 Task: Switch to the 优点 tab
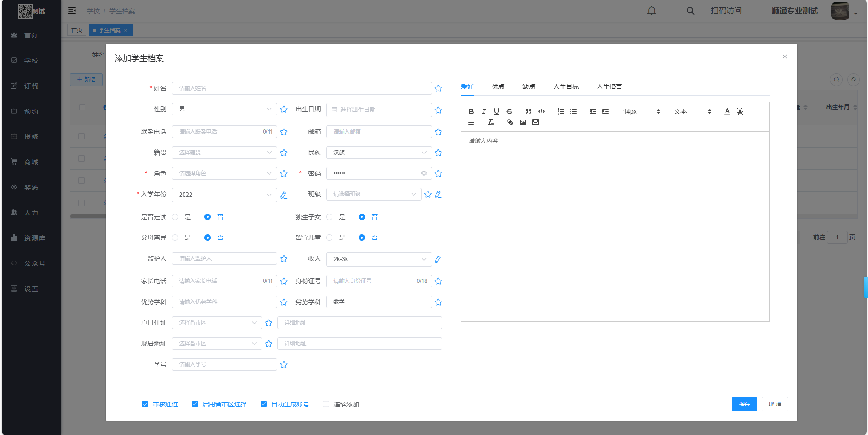click(x=498, y=86)
